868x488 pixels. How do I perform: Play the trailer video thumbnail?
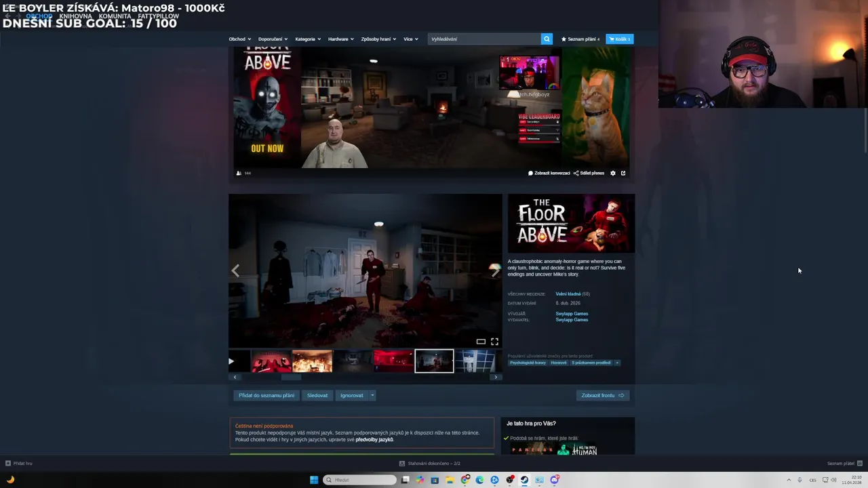click(x=239, y=361)
